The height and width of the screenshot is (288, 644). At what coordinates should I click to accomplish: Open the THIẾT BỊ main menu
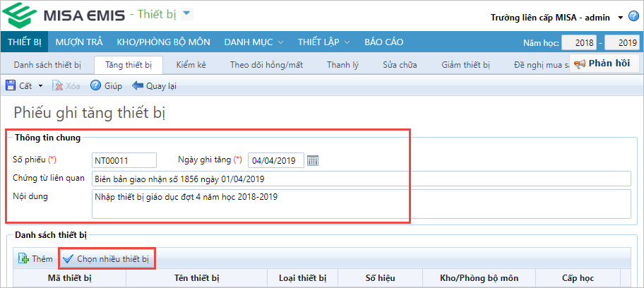[24, 42]
